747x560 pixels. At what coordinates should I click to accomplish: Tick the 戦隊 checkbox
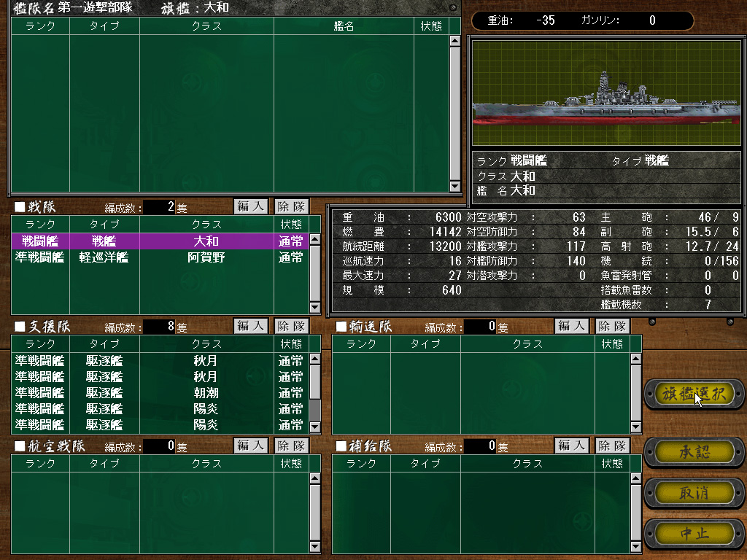click(20, 207)
